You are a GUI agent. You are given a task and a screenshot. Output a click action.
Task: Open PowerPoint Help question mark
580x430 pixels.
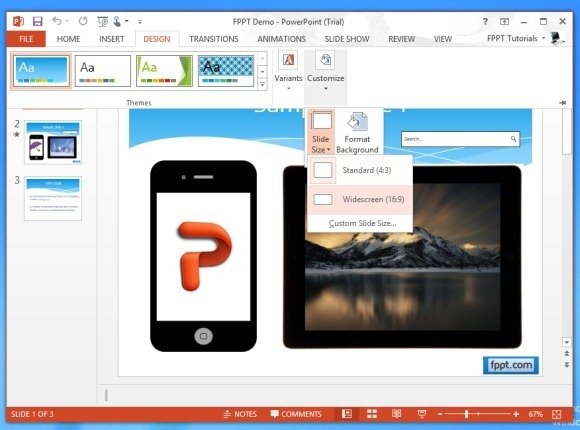point(485,21)
